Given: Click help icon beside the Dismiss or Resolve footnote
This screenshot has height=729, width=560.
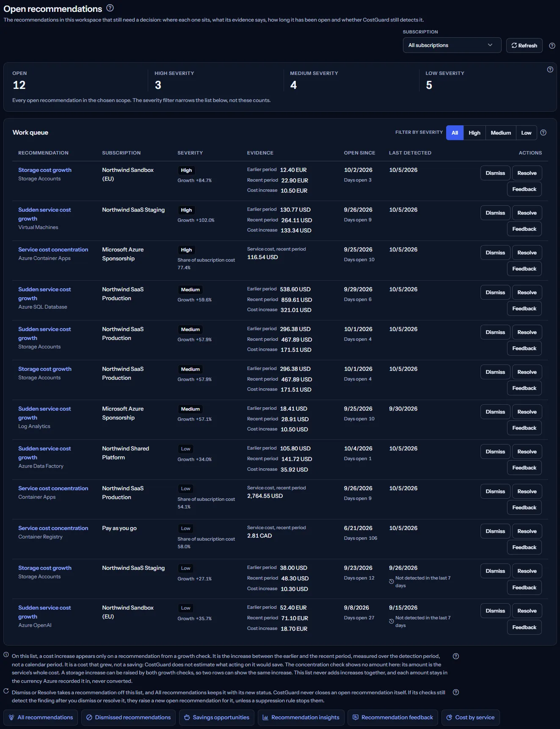Looking at the screenshot, I should (456, 692).
